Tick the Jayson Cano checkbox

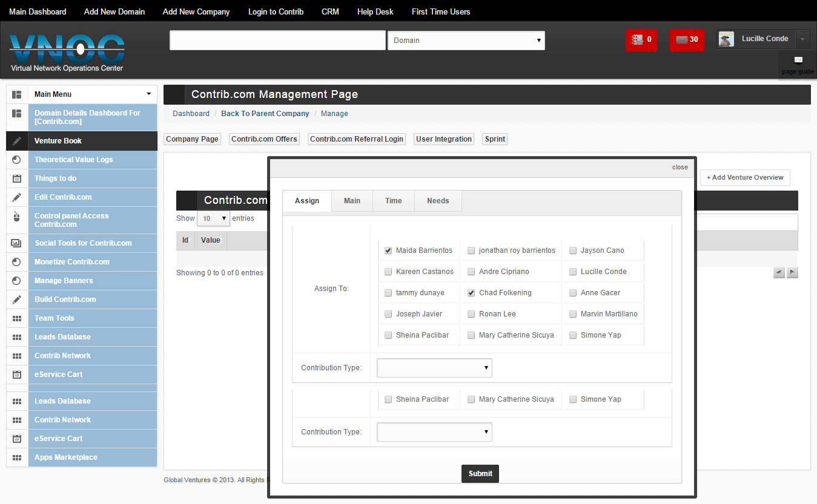click(x=573, y=250)
